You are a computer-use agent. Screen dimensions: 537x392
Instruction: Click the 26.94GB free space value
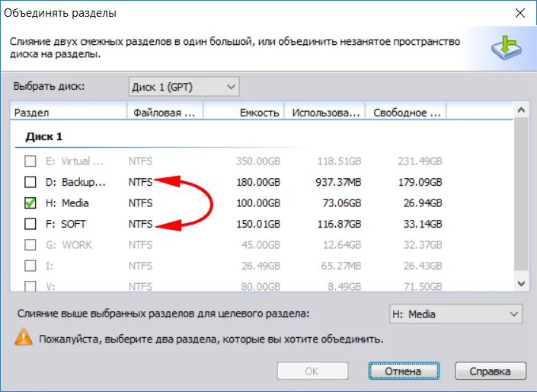click(x=423, y=202)
